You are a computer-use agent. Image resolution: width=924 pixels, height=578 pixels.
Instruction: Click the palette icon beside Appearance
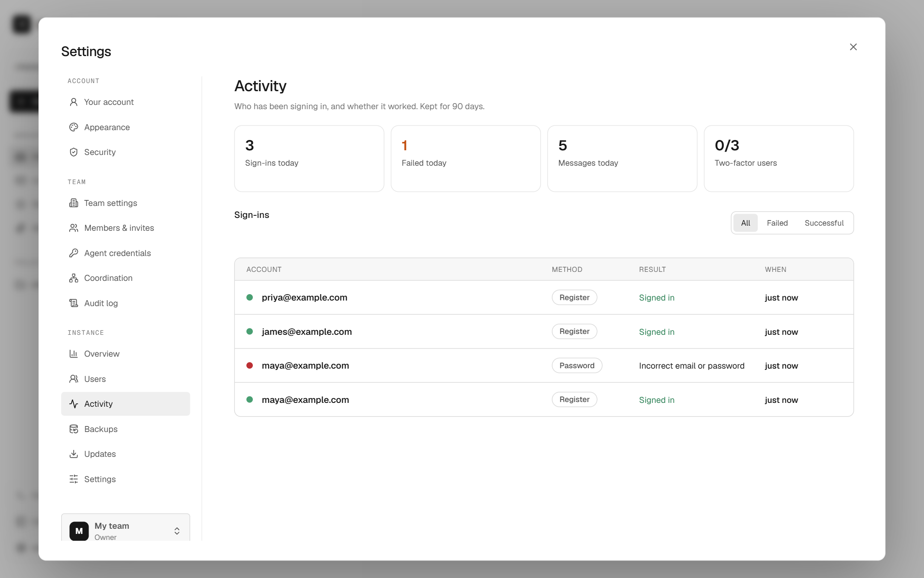(74, 127)
